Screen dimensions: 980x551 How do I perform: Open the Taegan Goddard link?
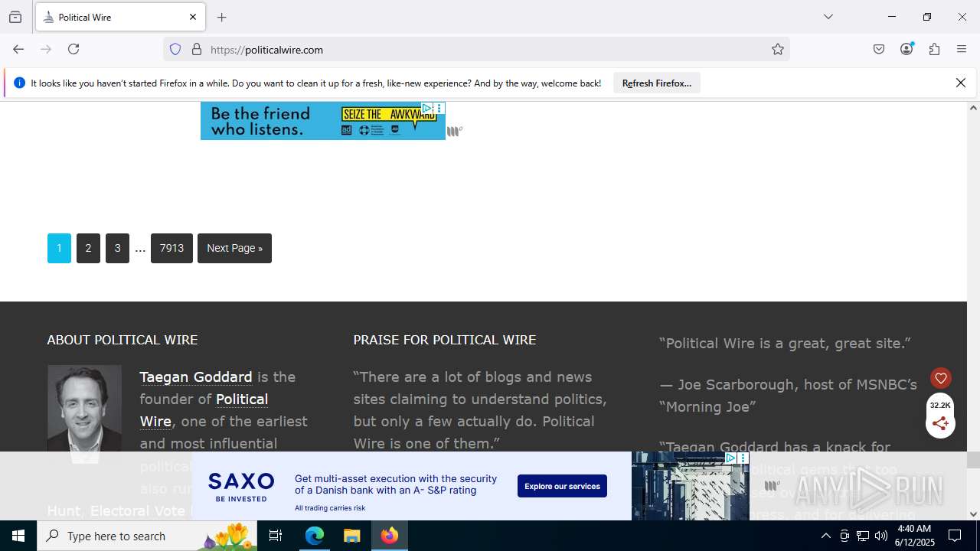click(x=196, y=377)
